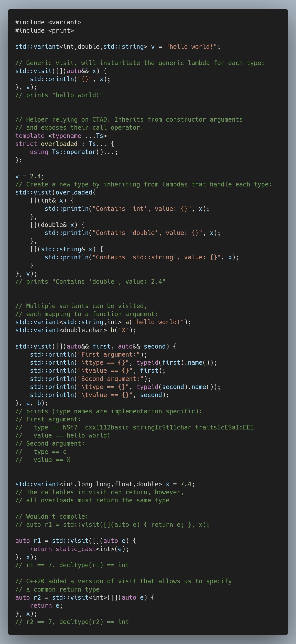Click the lambda header '[](double& x) {'
Image resolution: width=296 pixels, height=644 pixels.
coord(57,225)
